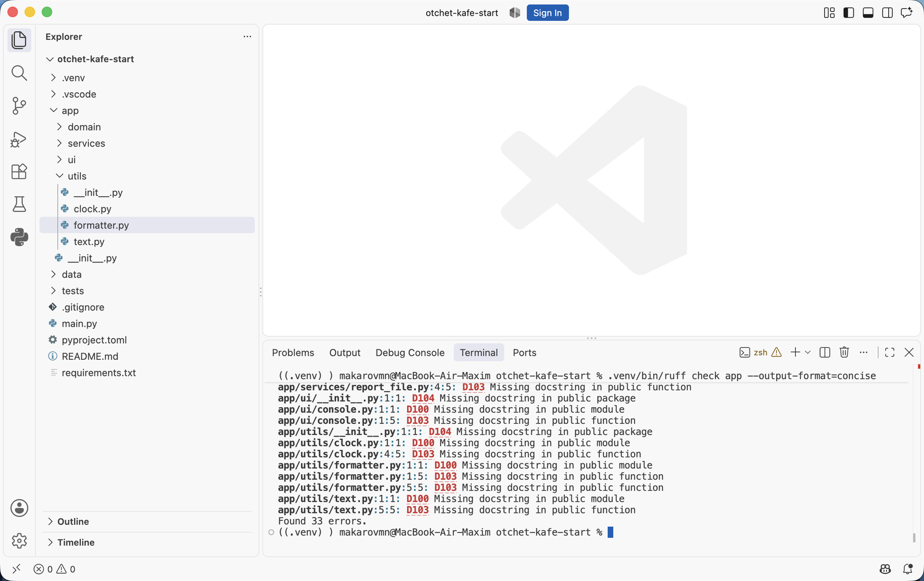Open pyproject.toml in the explorer
924x581 pixels.
coord(147,340)
